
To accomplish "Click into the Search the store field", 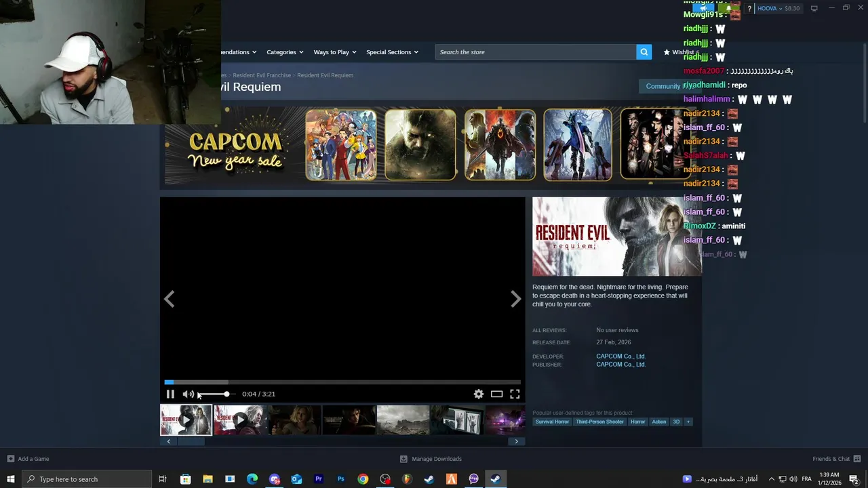I will tap(536, 52).
